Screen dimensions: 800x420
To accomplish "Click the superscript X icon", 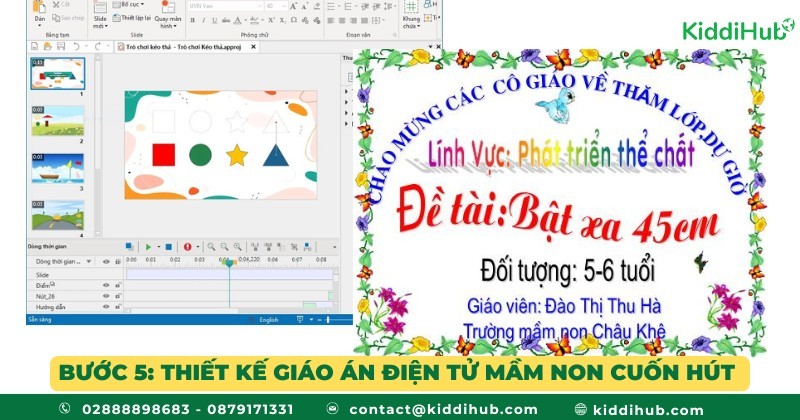I will pos(271,20).
